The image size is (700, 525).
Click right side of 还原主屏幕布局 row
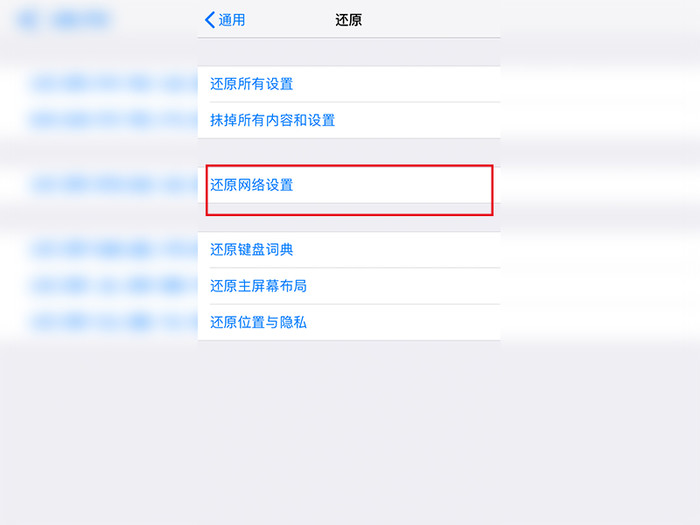click(x=403, y=286)
